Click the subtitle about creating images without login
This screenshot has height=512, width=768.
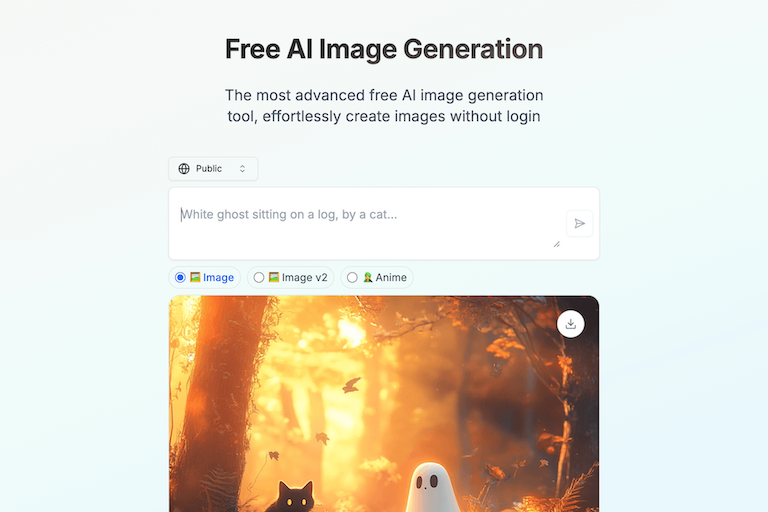pyautogui.click(x=384, y=105)
